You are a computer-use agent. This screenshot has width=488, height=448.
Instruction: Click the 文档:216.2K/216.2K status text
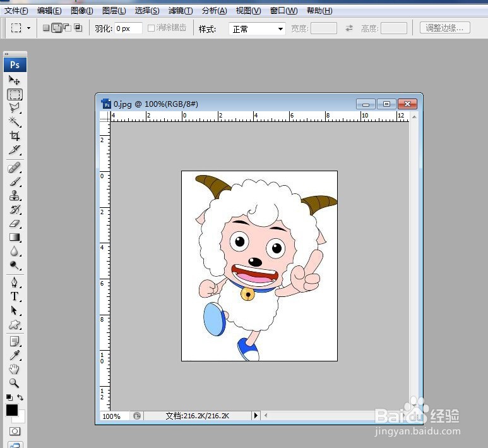(198, 416)
